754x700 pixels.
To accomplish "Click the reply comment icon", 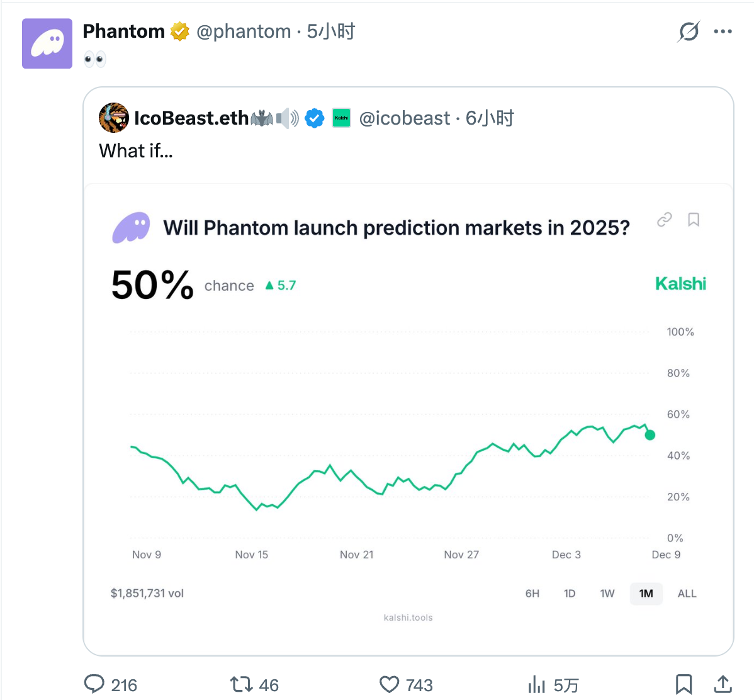I will coord(94,684).
